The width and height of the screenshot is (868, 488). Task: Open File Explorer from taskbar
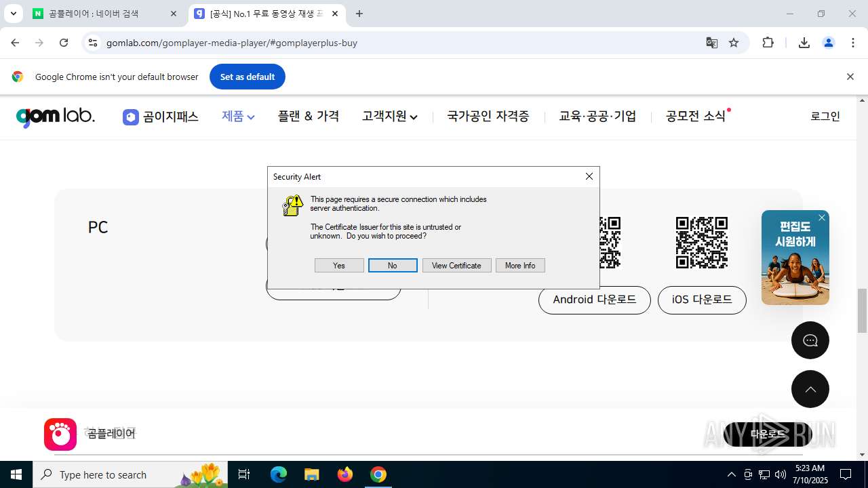click(x=311, y=474)
